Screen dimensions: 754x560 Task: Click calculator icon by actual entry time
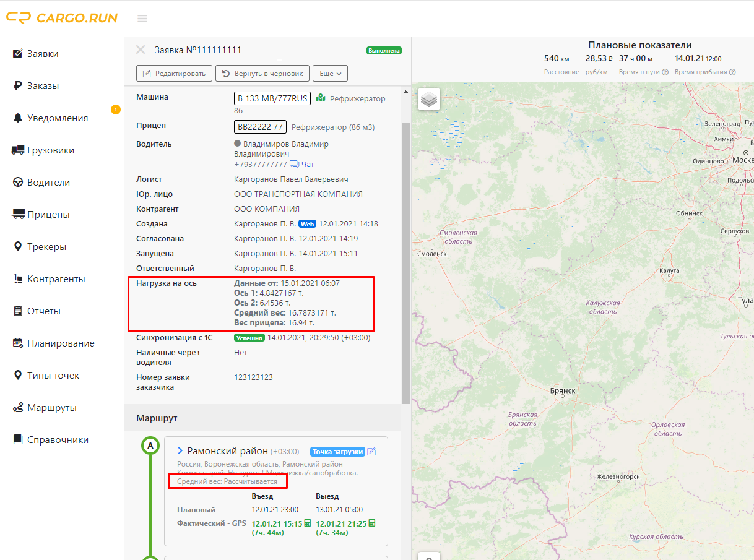pyautogui.click(x=308, y=523)
